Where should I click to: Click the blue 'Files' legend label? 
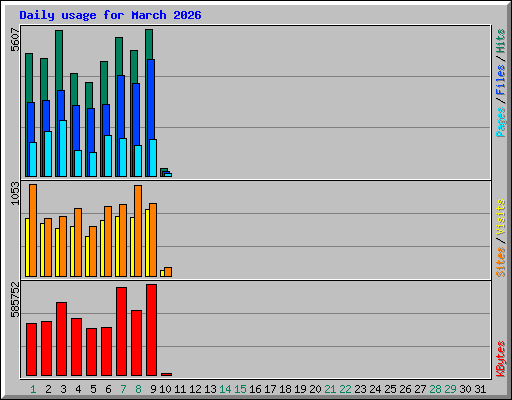[x=500, y=80]
